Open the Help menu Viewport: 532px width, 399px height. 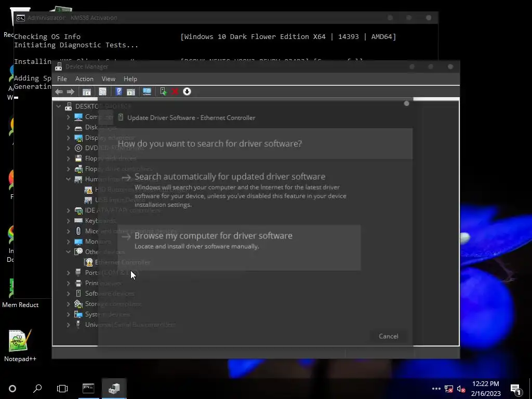point(130,79)
